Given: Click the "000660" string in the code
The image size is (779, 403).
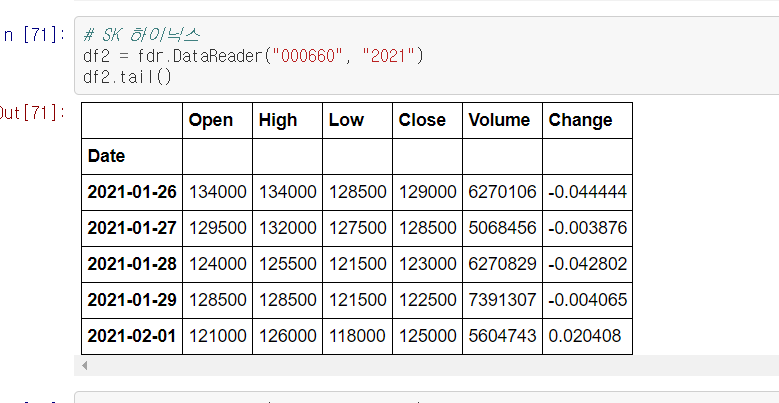Looking at the screenshot, I should 307,56.
